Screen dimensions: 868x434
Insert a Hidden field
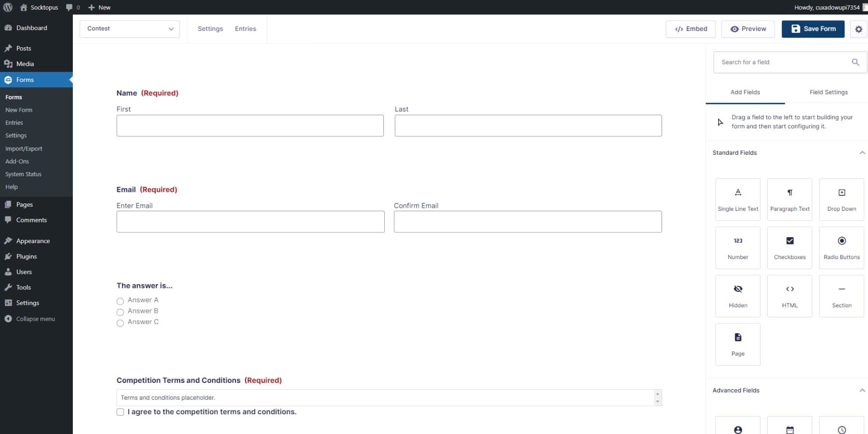tap(738, 296)
